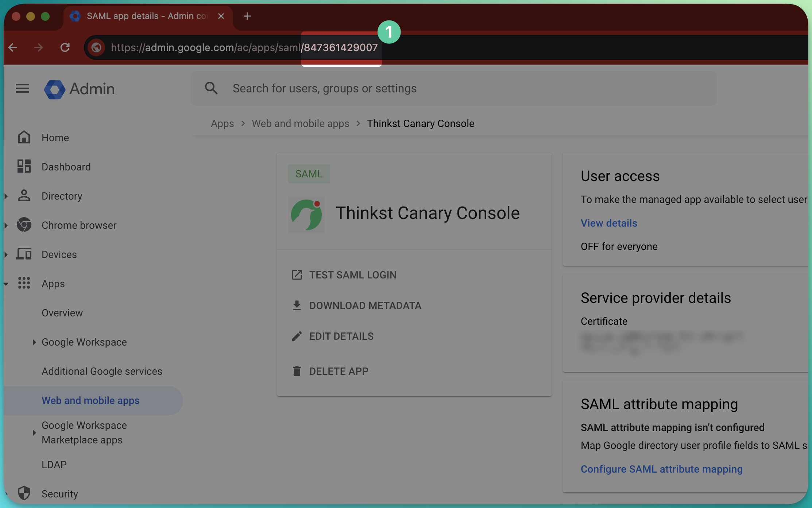Reload the page with refresh icon
This screenshot has width=812, height=508.
(x=65, y=47)
